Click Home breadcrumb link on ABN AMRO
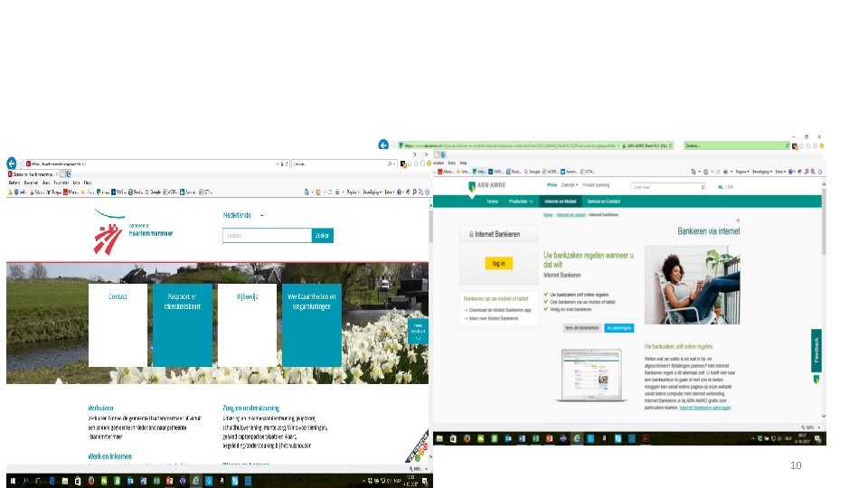The height and width of the screenshot is (488, 868). (x=548, y=215)
